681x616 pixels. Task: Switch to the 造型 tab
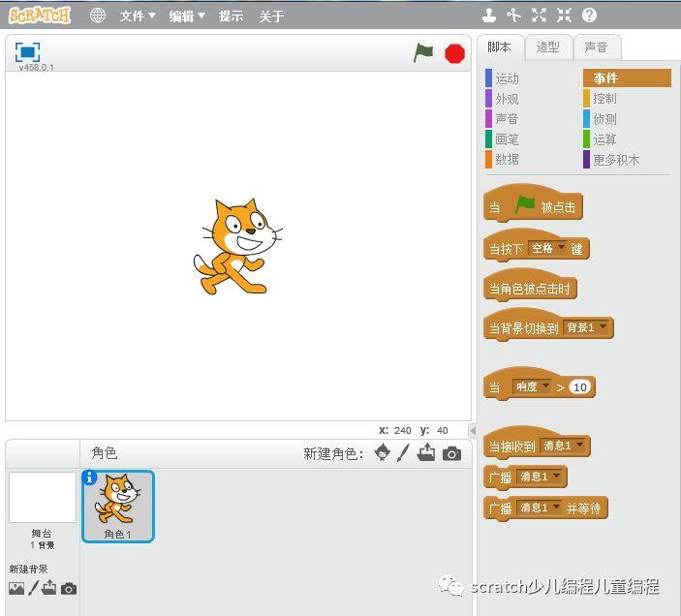point(547,46)
